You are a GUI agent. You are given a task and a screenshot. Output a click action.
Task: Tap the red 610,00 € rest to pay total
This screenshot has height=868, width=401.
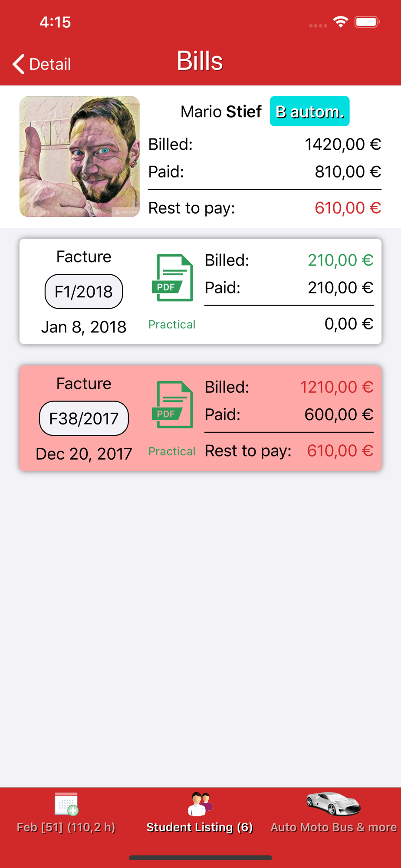[x=348, y=208]
